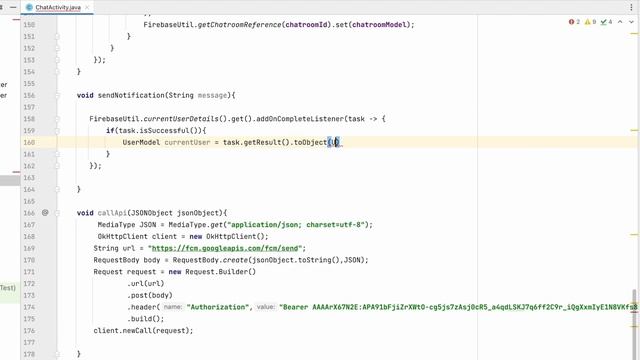Screen dimensions: 640x360
Task: Collapse the callApi method at line 166
Action: (x=57, y=213)
